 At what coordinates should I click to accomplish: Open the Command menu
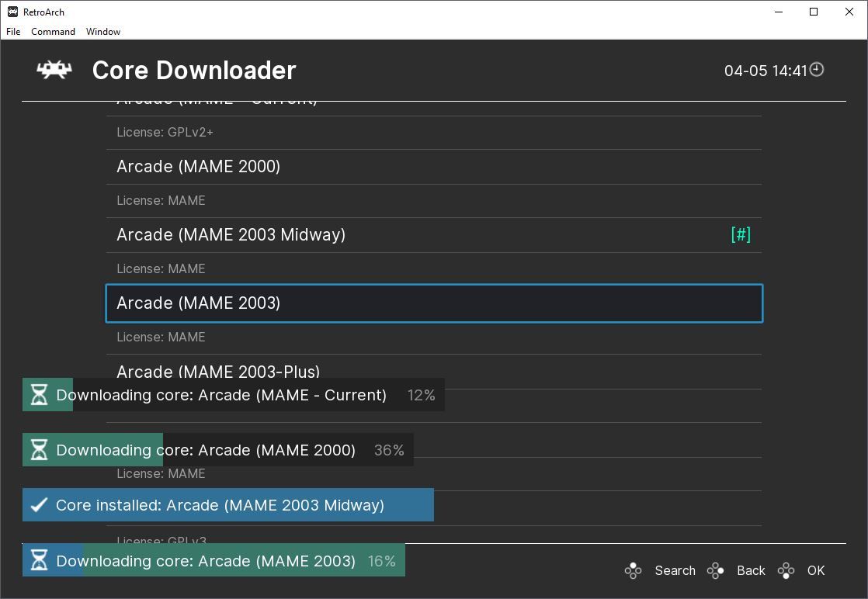point(53,32)
